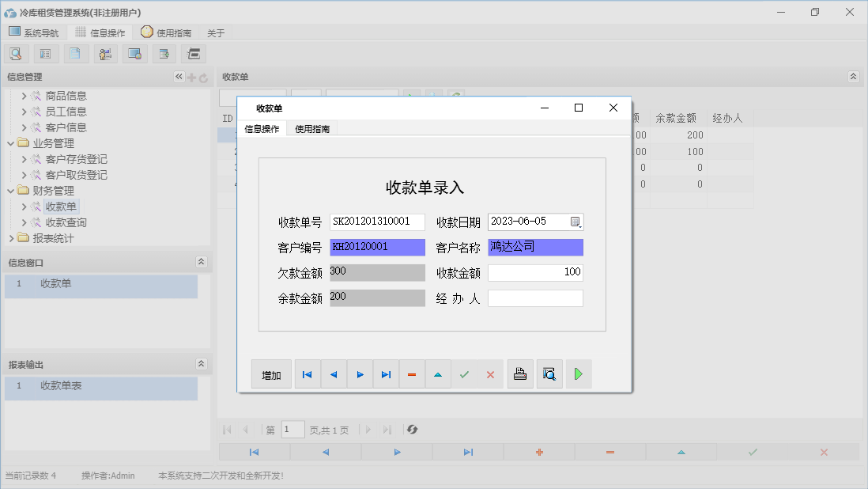Open the 系统导航 menu
The height and width of the screenshot is (489, 868).
coord(34,32)
